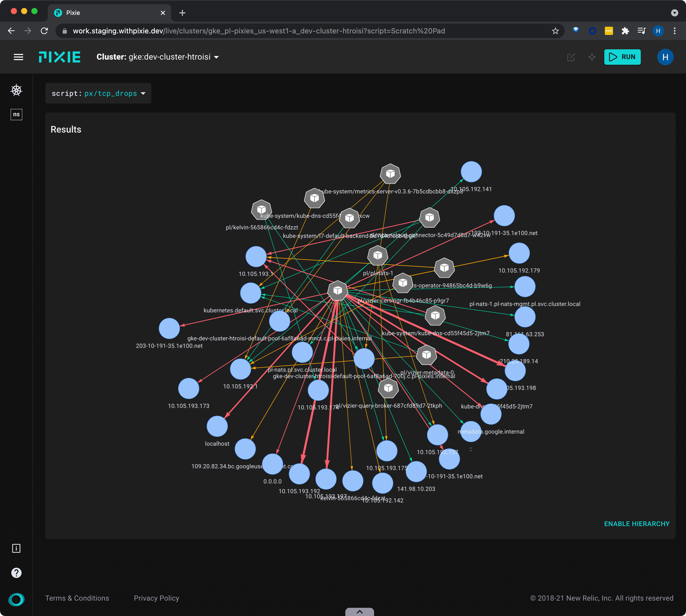Open a new browser tab
686x616 pixels.
(x=182, y=13)
